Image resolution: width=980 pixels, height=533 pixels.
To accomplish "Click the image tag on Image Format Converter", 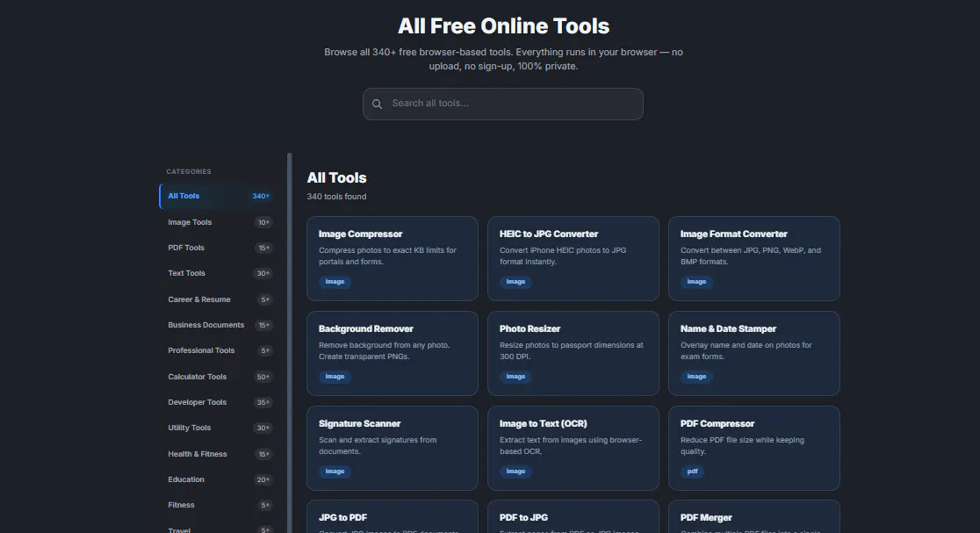I will point(696,282).
